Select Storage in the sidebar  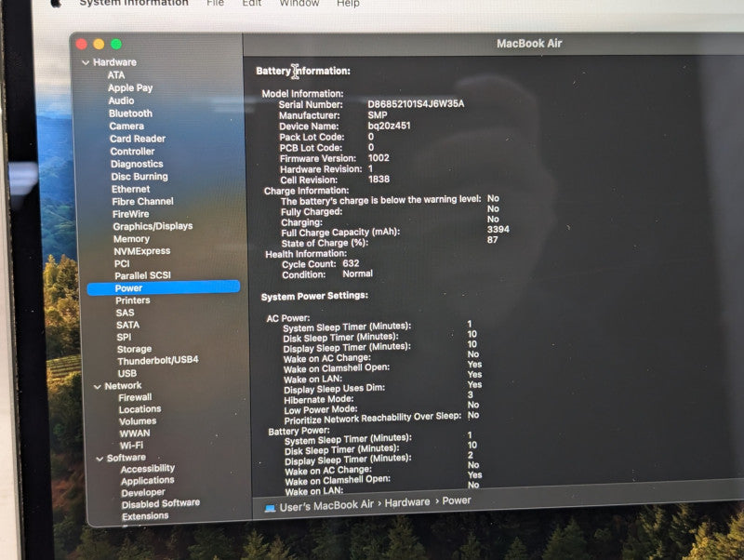(134, 349)
